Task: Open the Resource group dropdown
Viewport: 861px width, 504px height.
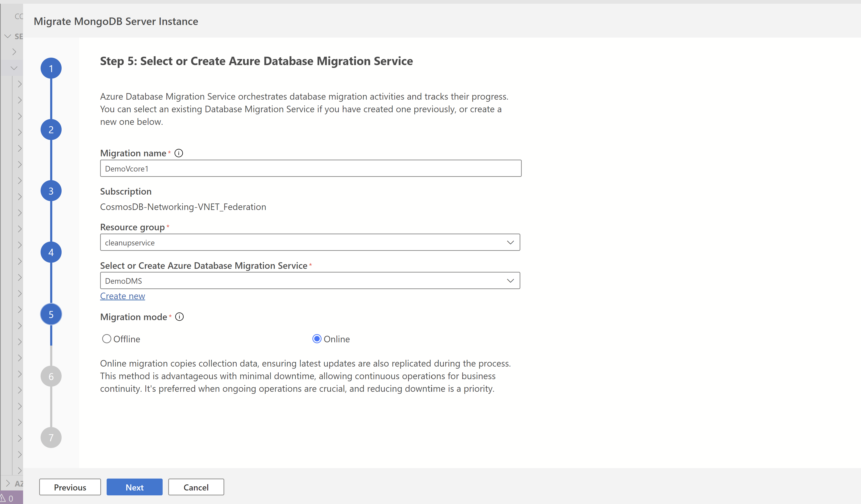Action: pyautogui.click(x=310, y=242)
